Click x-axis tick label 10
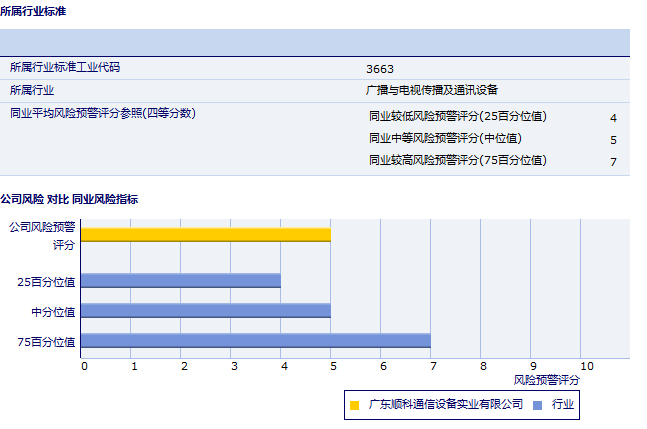Image resolution: width=647 pixels, height=429 pixels. pyautogui.click(x=587, y=366)
